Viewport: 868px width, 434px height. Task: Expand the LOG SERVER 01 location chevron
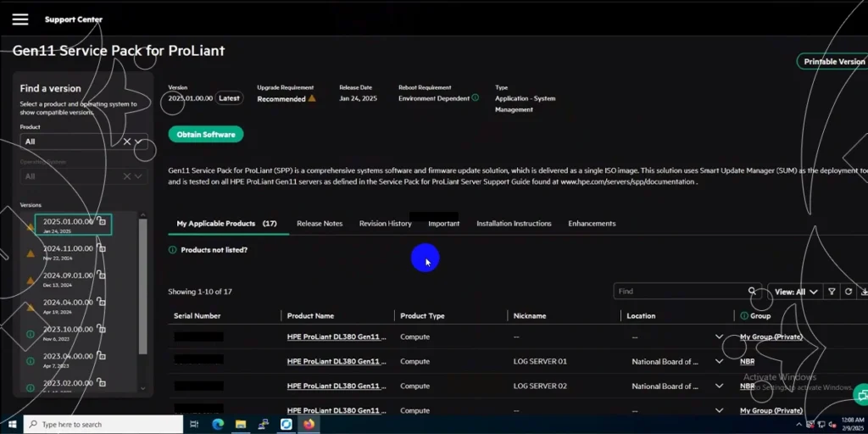click(720, 362)
